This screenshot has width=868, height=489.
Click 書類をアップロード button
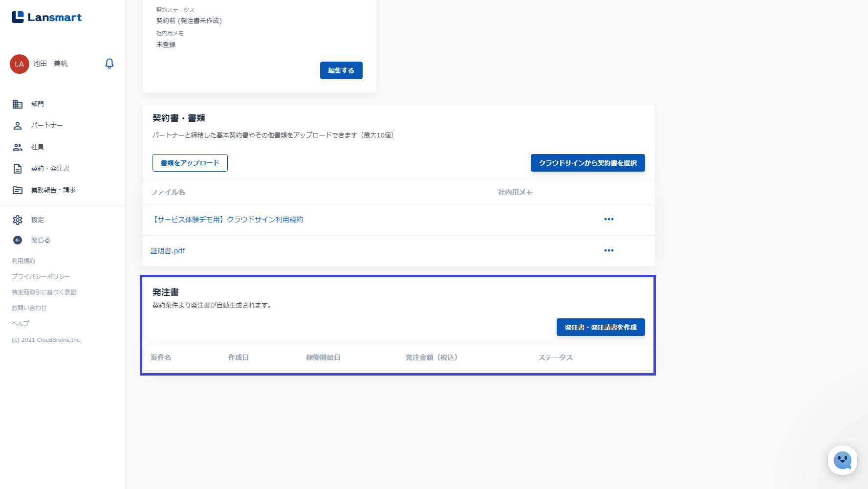[190, 163]
